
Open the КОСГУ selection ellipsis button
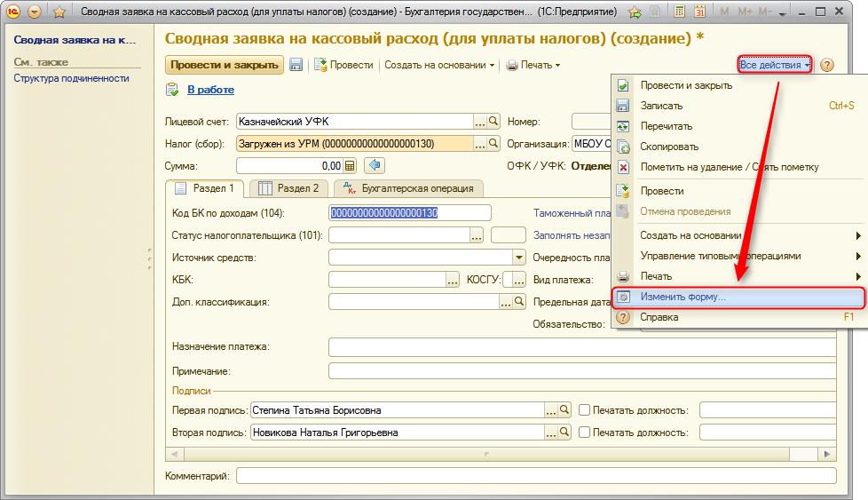click(518, 280)
